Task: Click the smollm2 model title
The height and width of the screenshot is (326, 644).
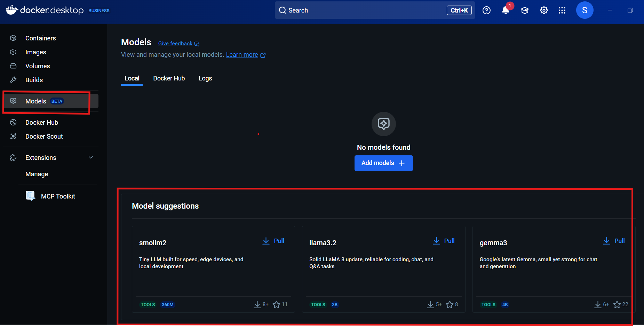Action: point(153,243)
